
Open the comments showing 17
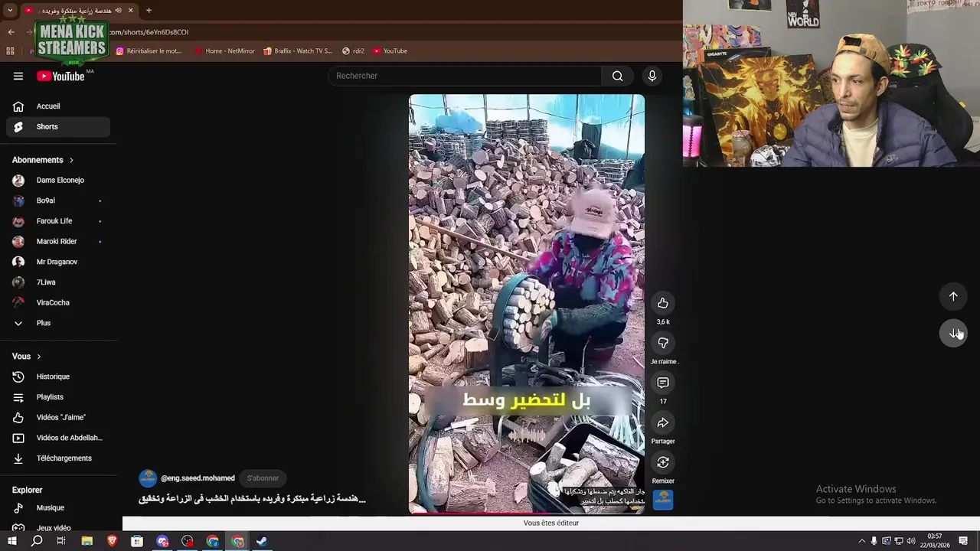tap(663, 383)
